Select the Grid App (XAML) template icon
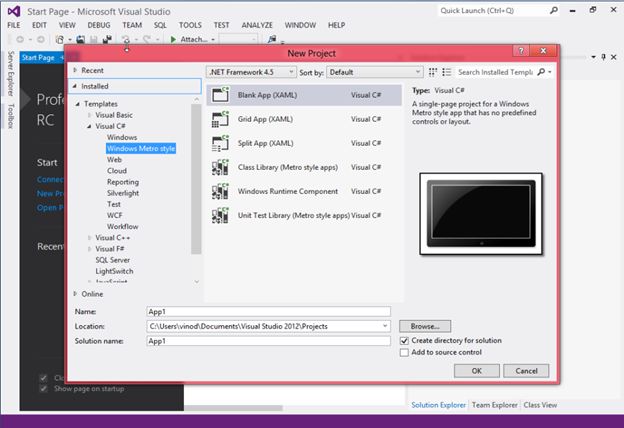The image size is (624, 428). click(x=220, y=119)
